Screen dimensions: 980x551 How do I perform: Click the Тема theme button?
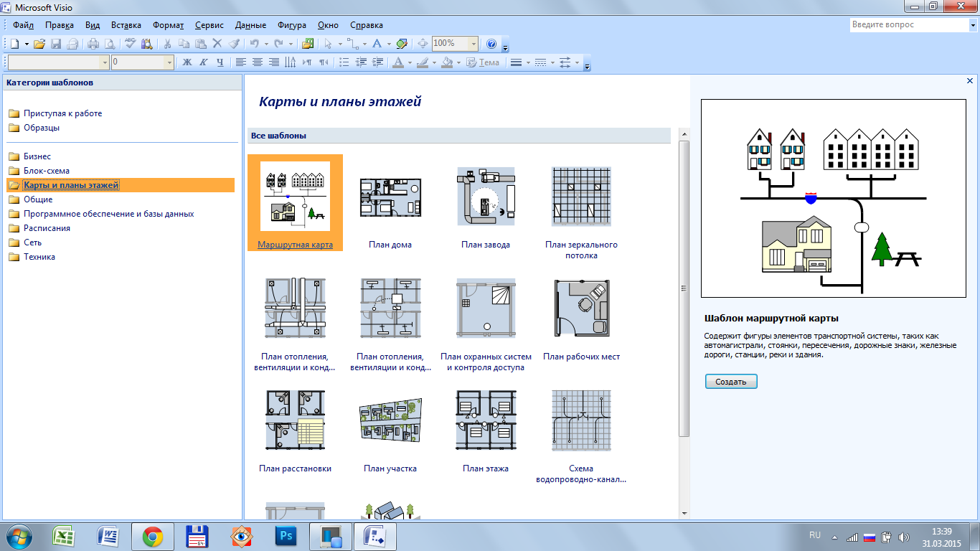coord(483,62)
